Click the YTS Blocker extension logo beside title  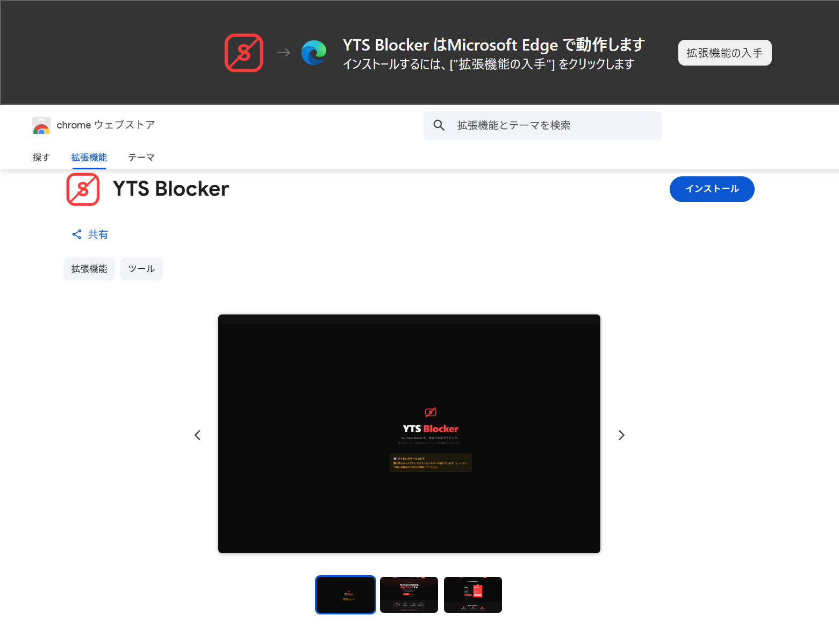(x=83, y=189)
